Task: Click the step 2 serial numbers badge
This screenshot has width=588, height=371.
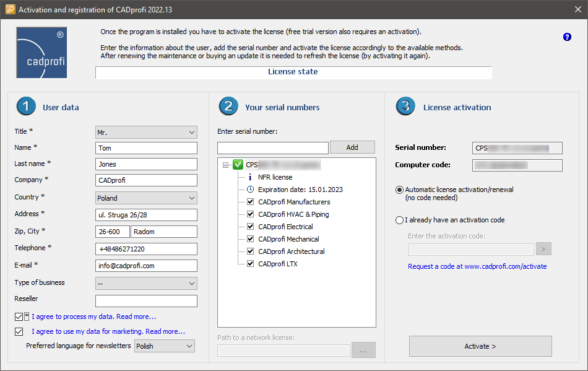Action: tap(228, 107)
